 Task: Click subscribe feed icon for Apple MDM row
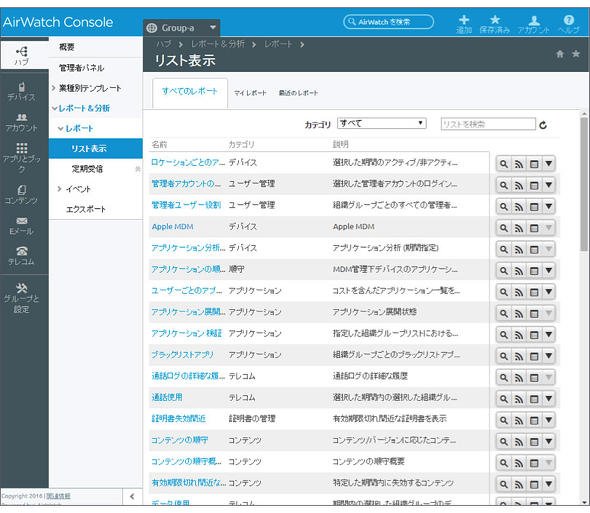click(519, 228)
